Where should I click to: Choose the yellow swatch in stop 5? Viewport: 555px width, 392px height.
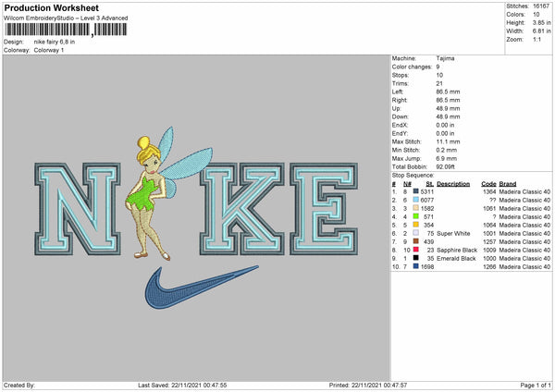(x=416, y=225)
